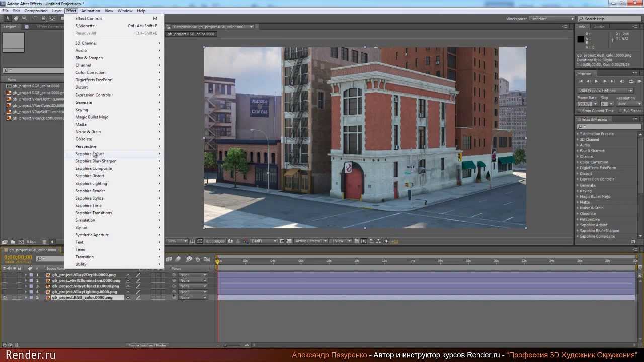Click Toggle Switches / Modes button
Viewport: 644px width, 362px height.
(x=147, y=345)
